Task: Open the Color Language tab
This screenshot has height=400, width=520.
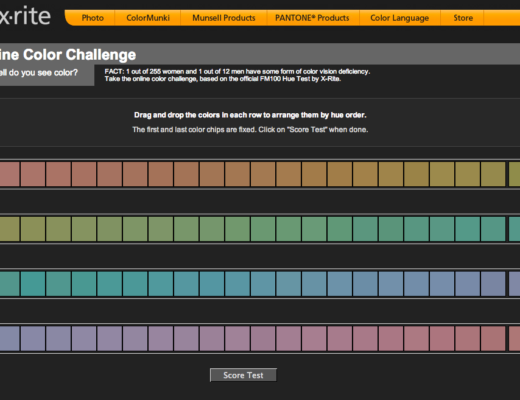Action: coord(400,18)
